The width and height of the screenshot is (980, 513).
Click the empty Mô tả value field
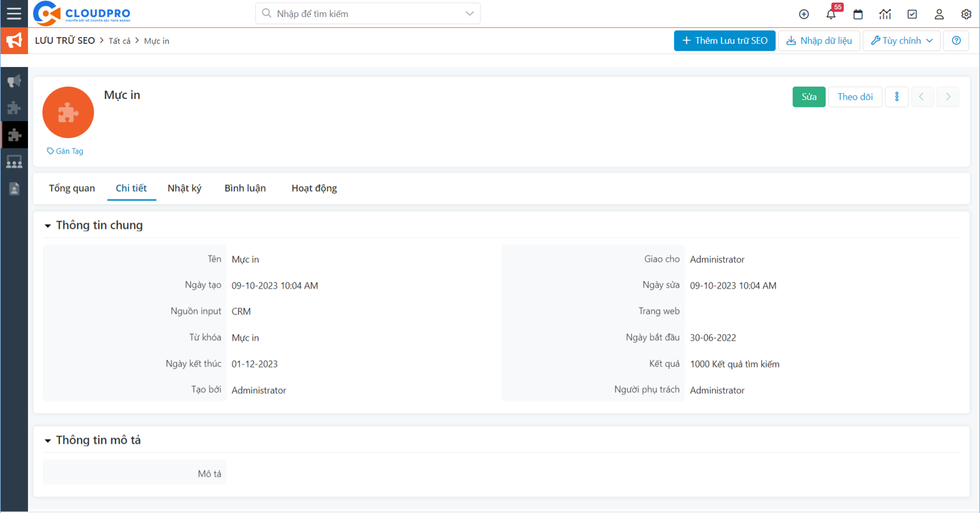coord(593,473)
